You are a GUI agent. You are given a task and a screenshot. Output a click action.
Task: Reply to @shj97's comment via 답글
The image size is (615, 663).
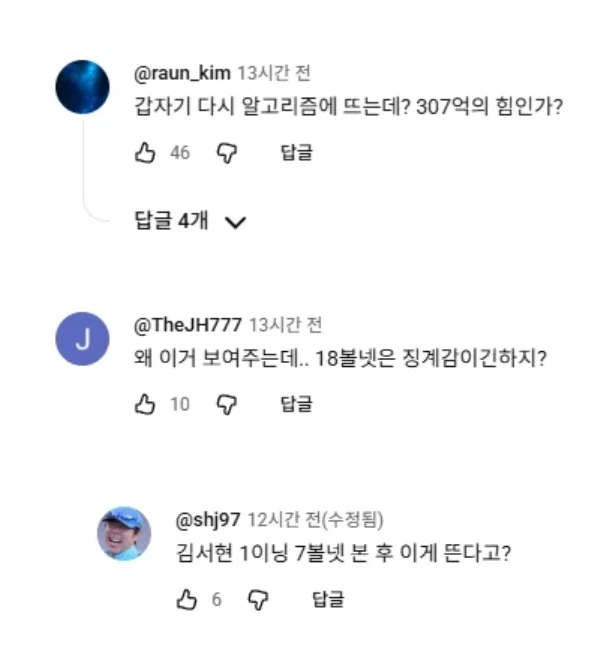[x=328, y=600]
